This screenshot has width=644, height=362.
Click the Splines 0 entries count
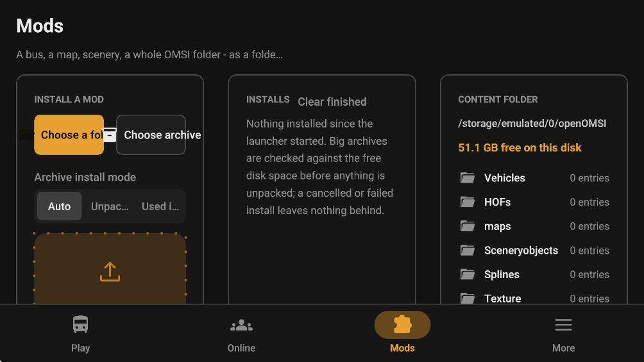[x=589, y=274]
